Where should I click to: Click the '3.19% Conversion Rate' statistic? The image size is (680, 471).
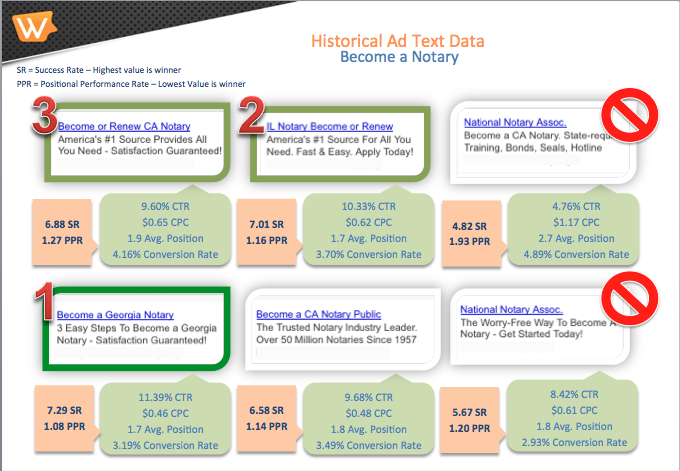(165, 445)
